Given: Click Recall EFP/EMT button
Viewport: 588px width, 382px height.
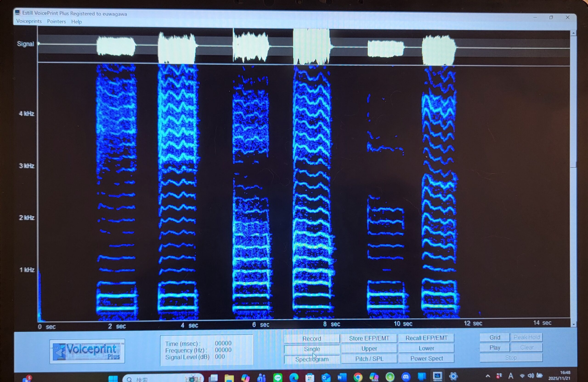Looking at the screenshot, I should (426, 338).
